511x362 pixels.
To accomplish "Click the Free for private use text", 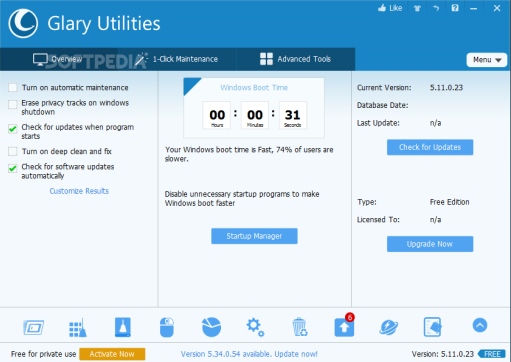I will 43,354.
